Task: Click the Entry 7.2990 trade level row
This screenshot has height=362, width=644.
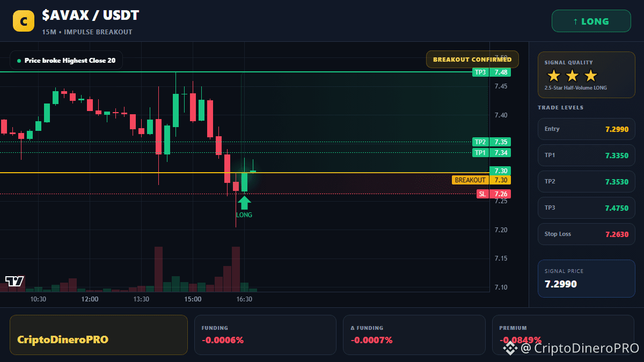Action: point(587,129)
